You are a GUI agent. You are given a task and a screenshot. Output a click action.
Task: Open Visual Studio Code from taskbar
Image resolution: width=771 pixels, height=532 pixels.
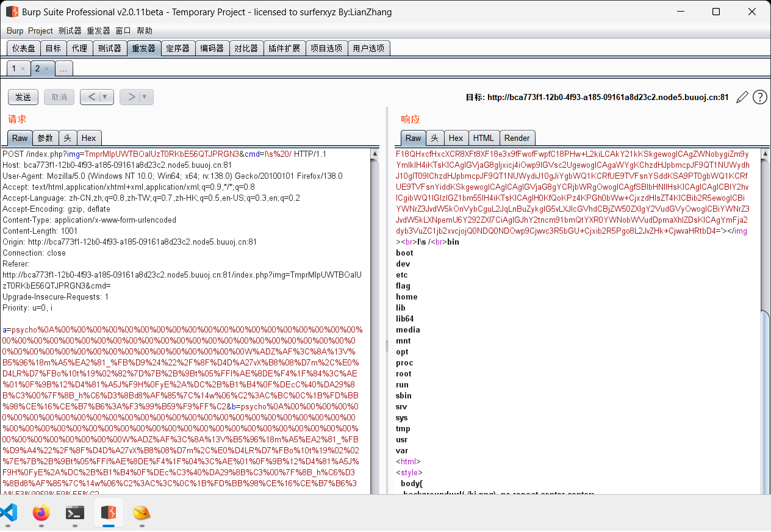click(x=9, y=512)
